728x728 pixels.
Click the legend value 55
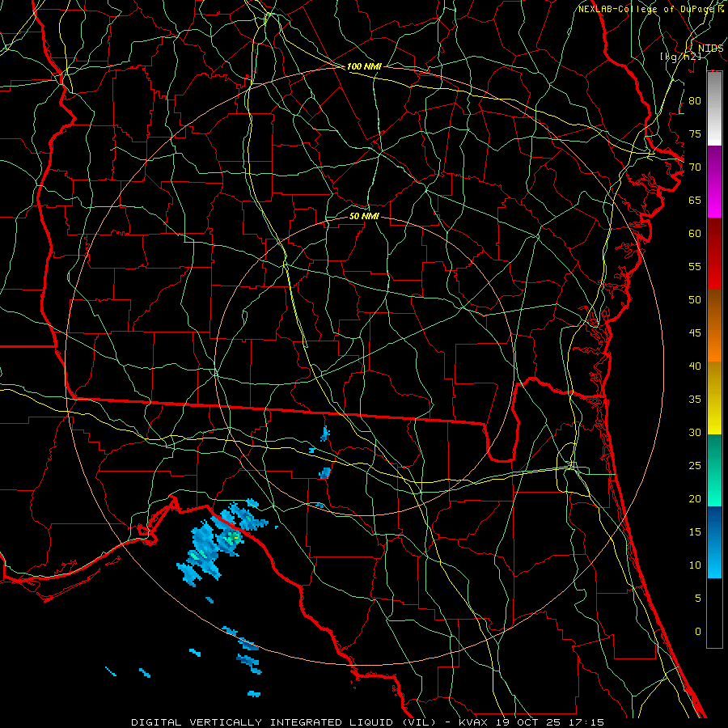click(x=695, y=266)
